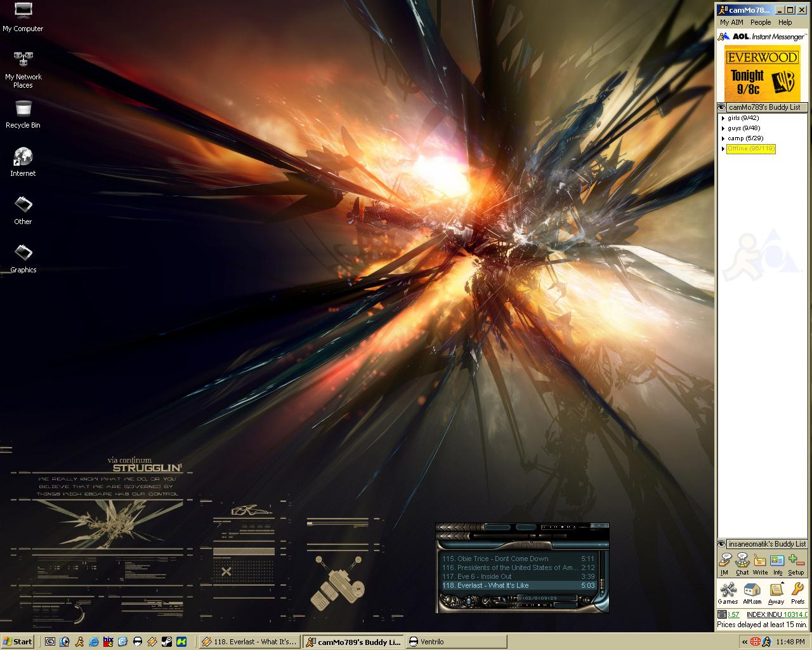
Task: Open the Recycle Bin desktop icon
Action: [23, 114]
